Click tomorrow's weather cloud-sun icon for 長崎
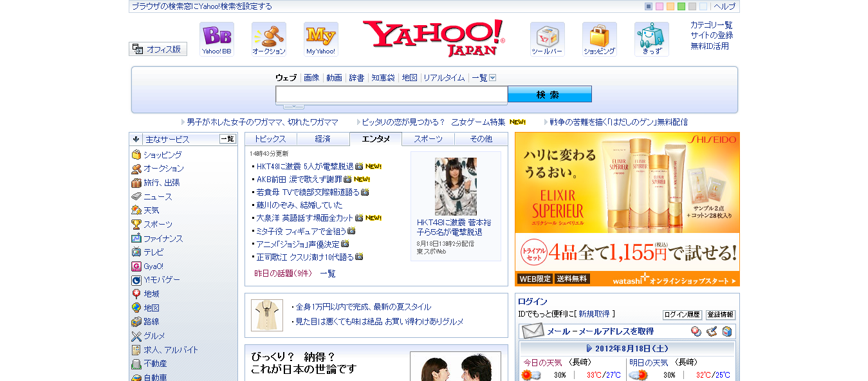This screenshot has height=381, width=868. tap(638, 375)
